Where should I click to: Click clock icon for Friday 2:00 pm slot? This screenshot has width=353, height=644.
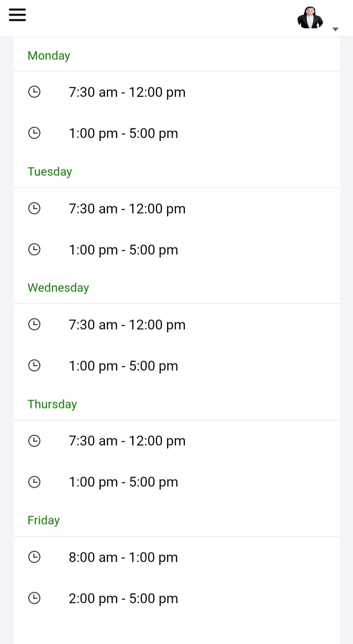click(x=34, y=598)
